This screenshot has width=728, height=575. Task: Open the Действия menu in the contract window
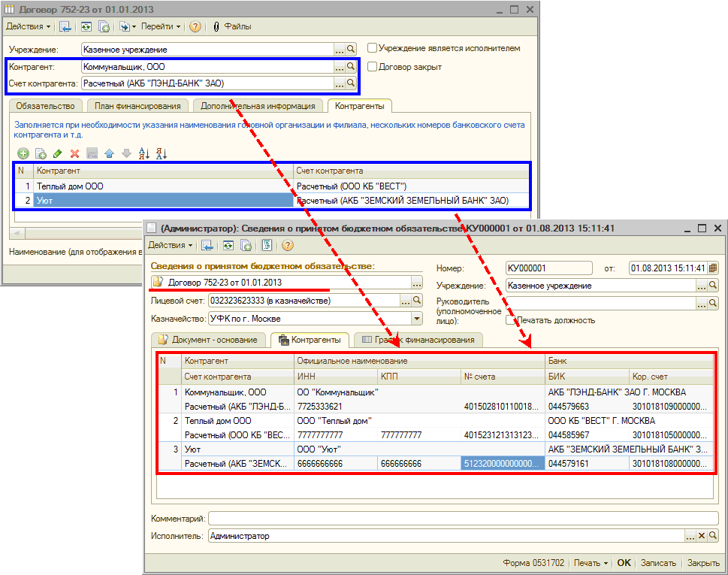point(29,26)
